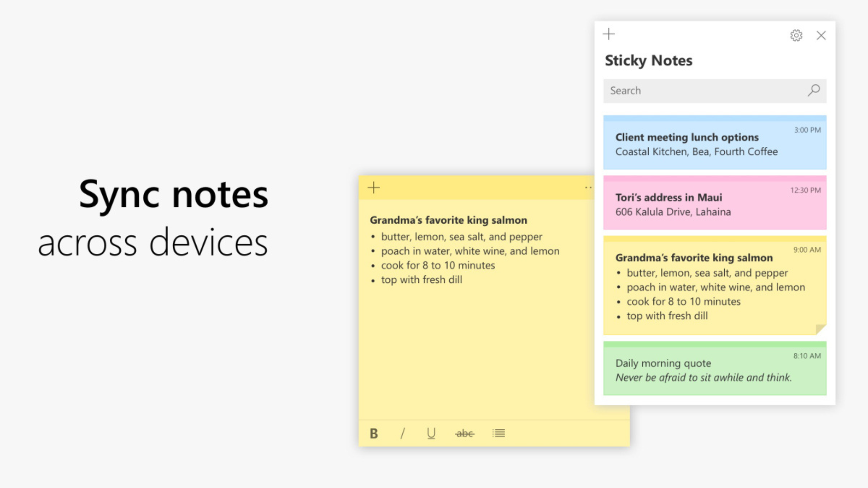Click the open note's title text
Image resolution: width=868 pixels, height=488 pixels.
click(x=448, y=220)
